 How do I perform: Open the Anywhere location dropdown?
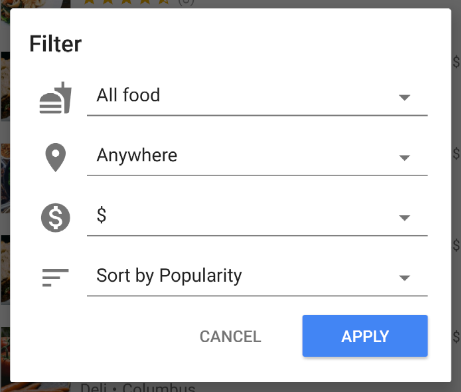[257, 156]
